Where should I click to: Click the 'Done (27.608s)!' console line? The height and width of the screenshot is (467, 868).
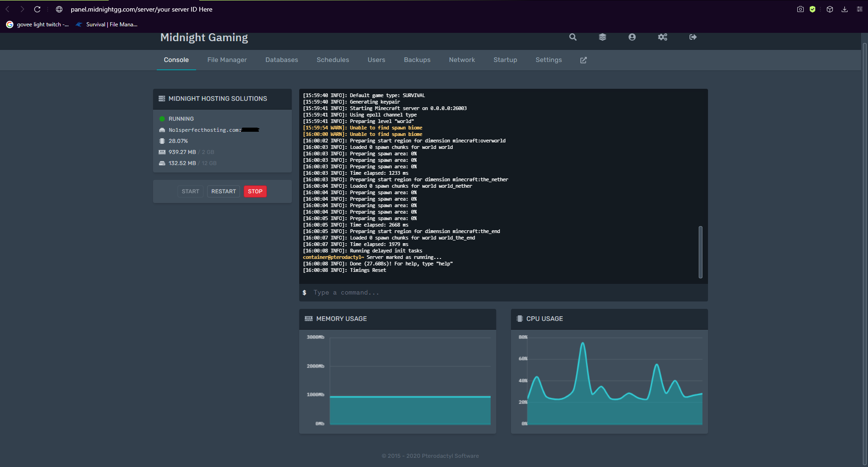click(x=377, y=264)
